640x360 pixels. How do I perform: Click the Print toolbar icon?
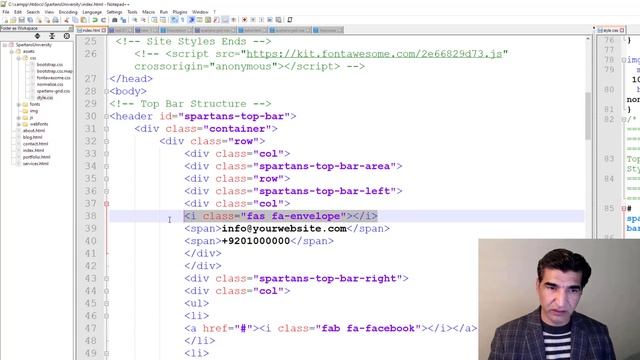point(56,20)
